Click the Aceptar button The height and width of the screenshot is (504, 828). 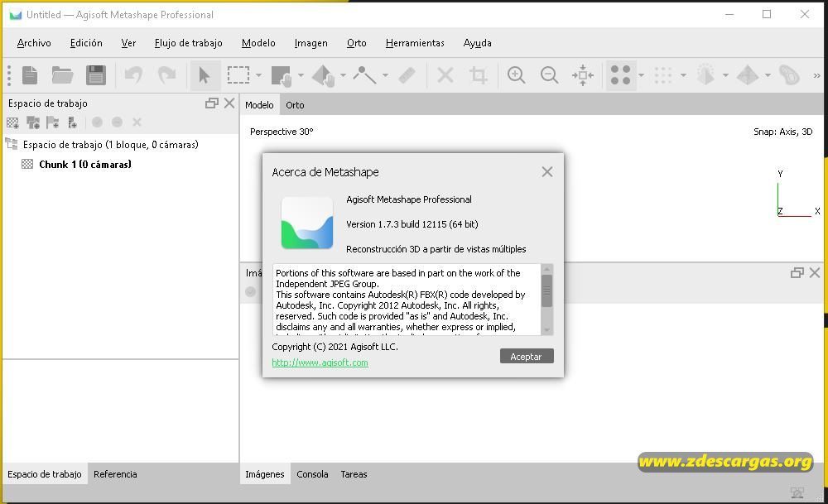coord(527,356)
